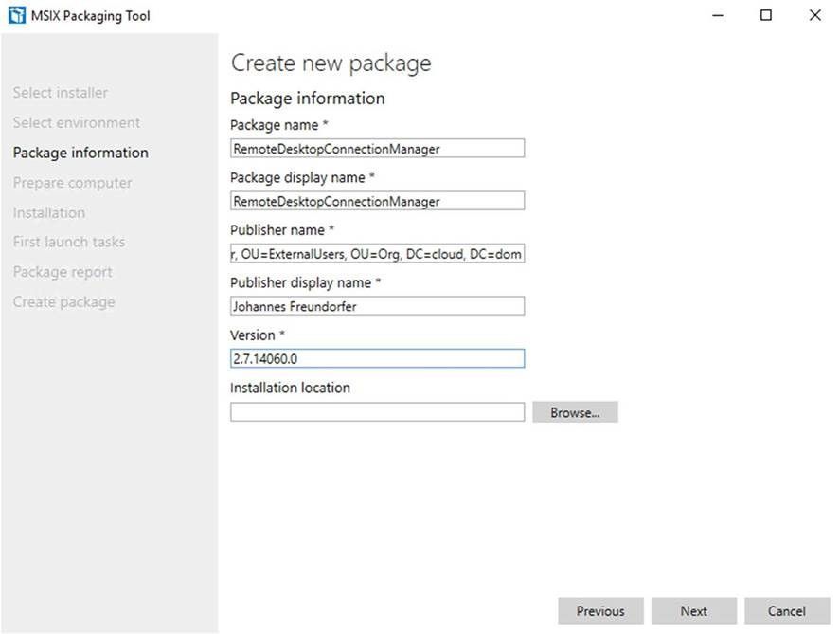Open the Prepare computer step

point(72,183)
